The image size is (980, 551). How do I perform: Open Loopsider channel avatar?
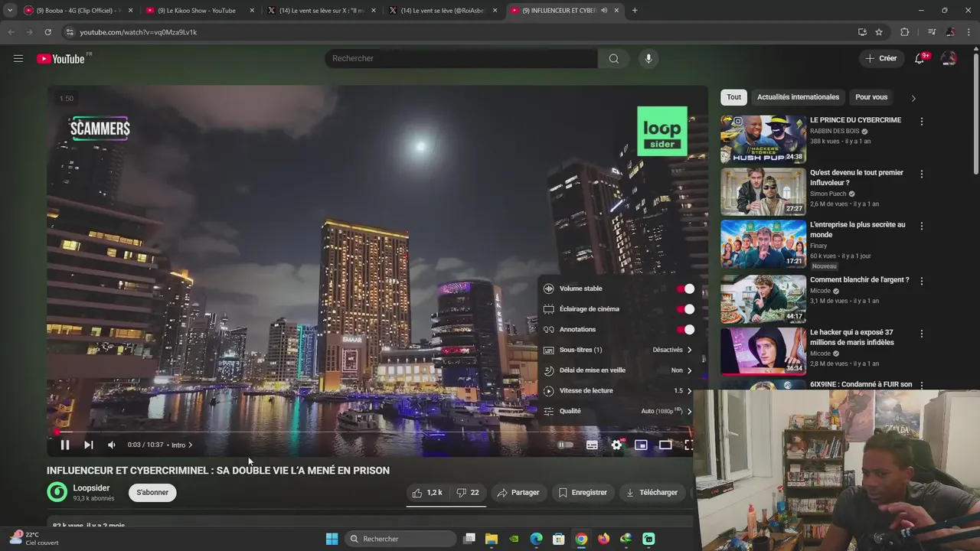click(x=57, y=492)
